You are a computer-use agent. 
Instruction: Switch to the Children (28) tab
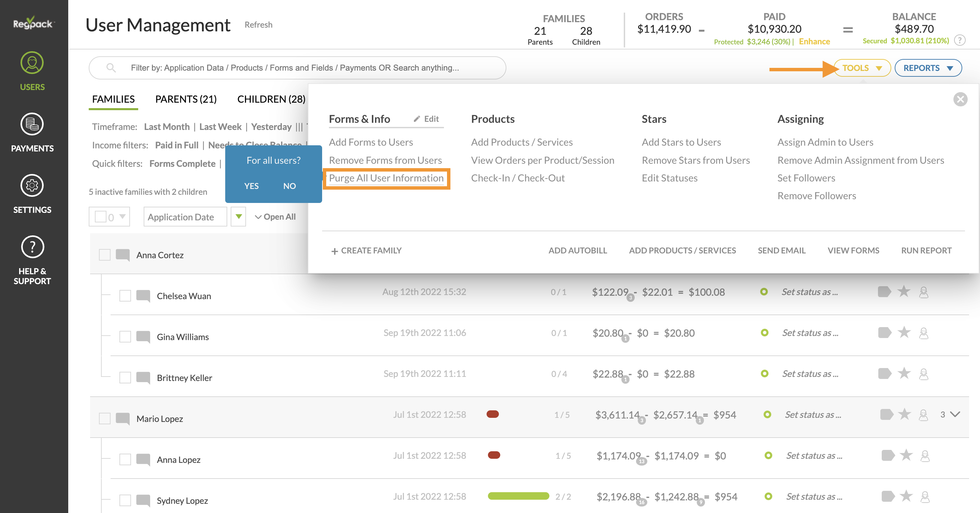(271, 99)
